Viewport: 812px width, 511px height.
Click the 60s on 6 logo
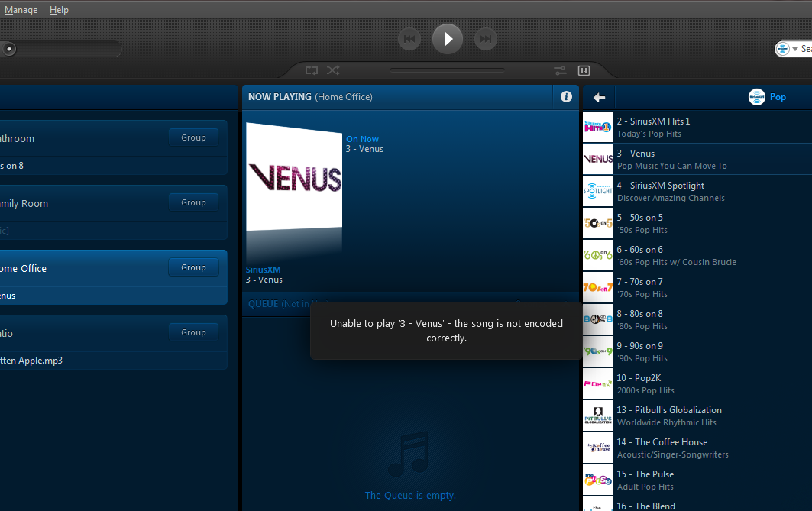598,255
